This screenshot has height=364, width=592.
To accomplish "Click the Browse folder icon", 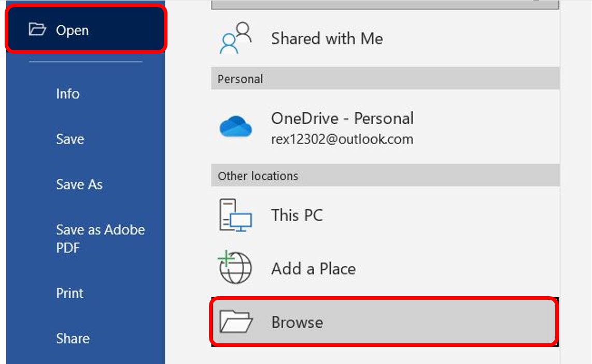I will tap(236, 322).
